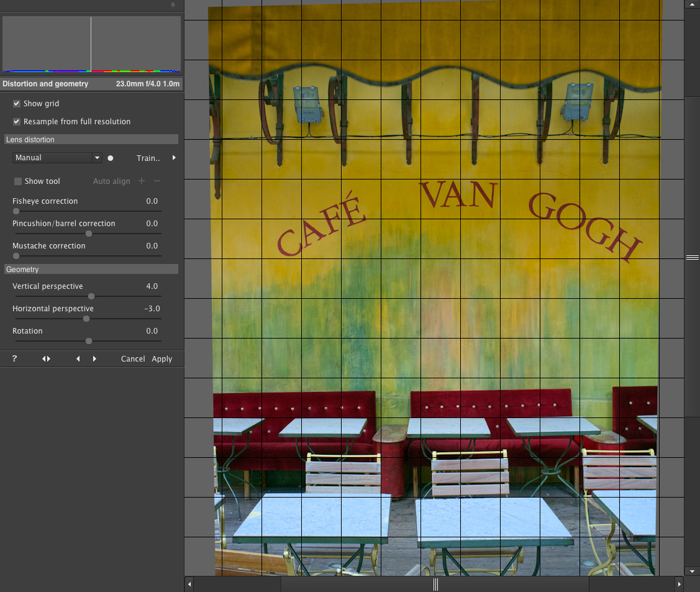
Task: Click the minus icon beside Auto align
Action: pos(157,181)
